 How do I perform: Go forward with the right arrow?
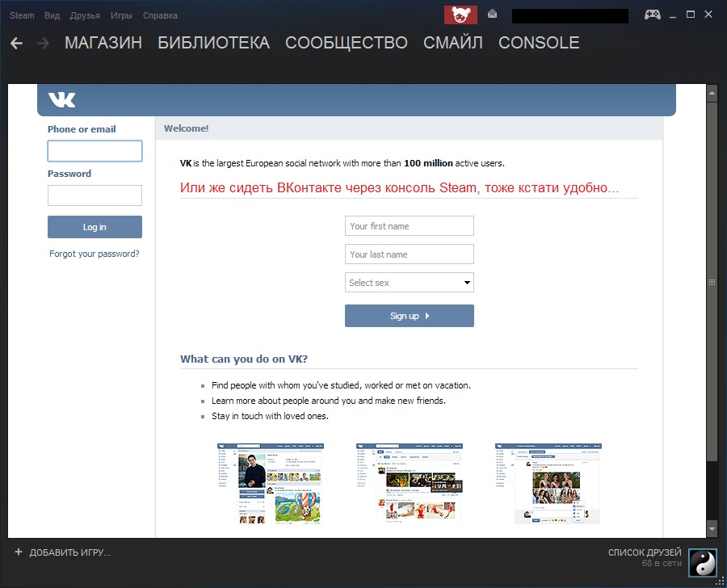pyautogui.click(x=44, y=43)
